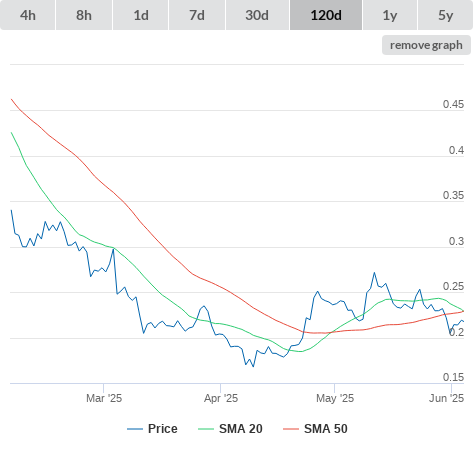The height and width of the screenshot is (455, 474).
Task: Select the 30d range tab
Action: [257, 15]
